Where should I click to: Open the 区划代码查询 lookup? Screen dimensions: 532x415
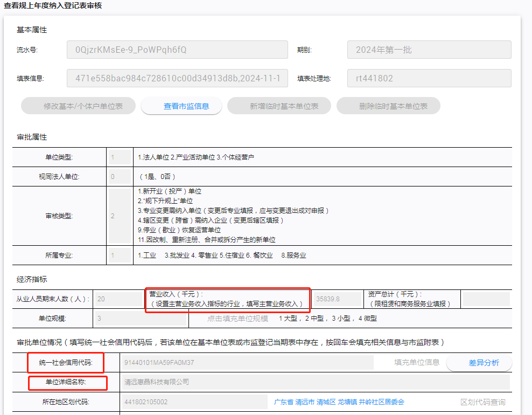482,402
